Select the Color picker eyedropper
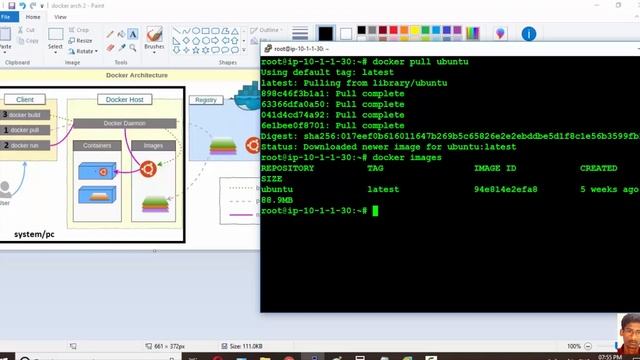This screenshot has width=640, height=360. tap(121, 48)
